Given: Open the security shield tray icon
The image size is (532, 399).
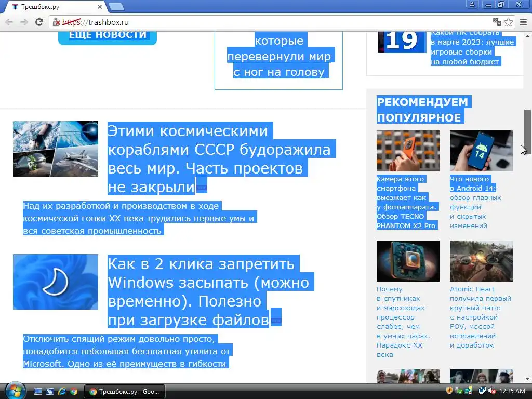Looking at the screenshot, I should point(449,391).
